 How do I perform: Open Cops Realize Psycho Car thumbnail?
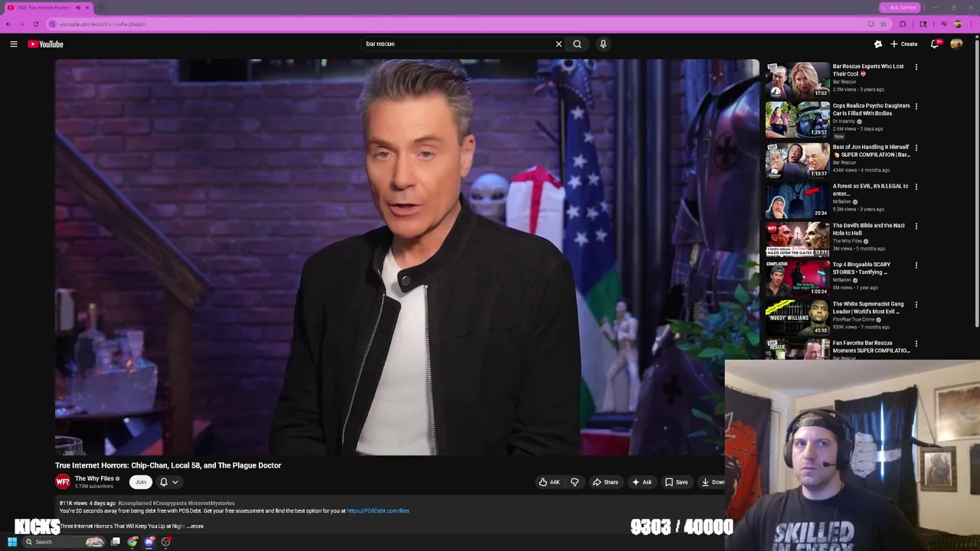point(798,119)
